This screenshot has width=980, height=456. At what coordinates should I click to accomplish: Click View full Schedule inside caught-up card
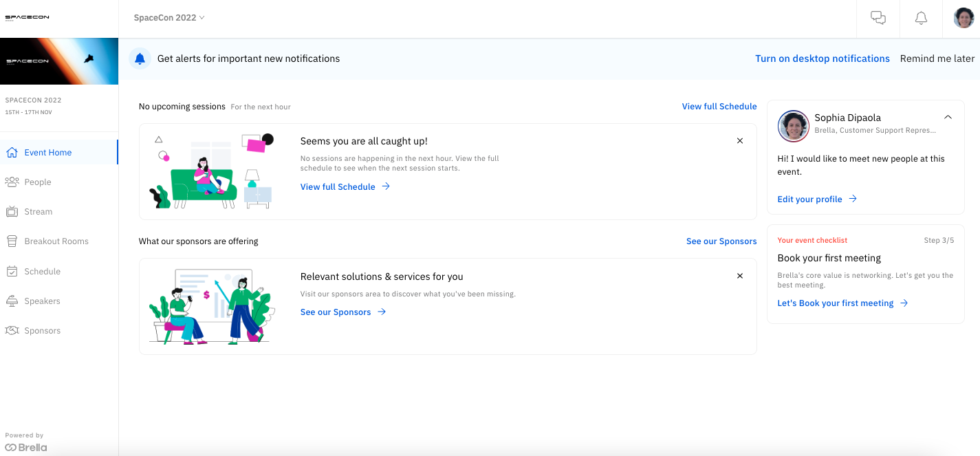tap(338, 186)
